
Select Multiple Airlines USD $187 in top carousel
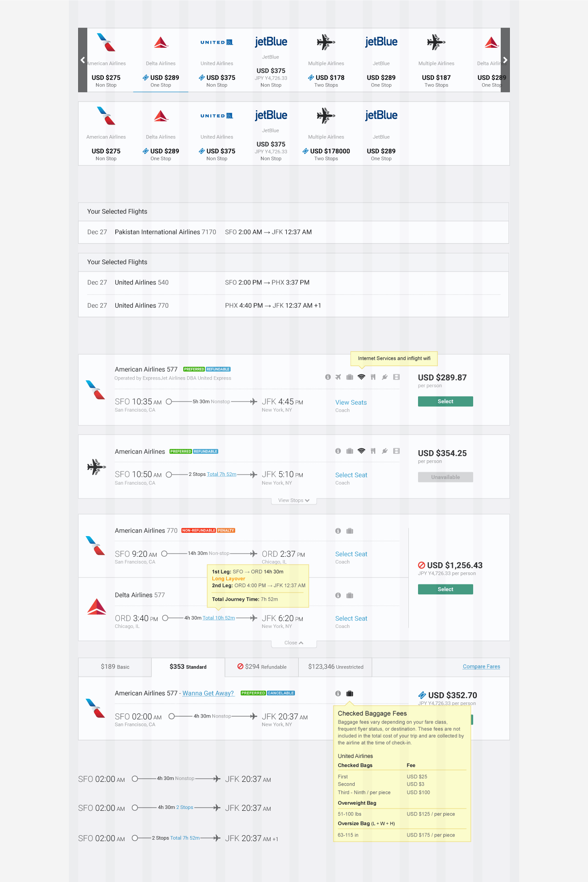point(436,60)
